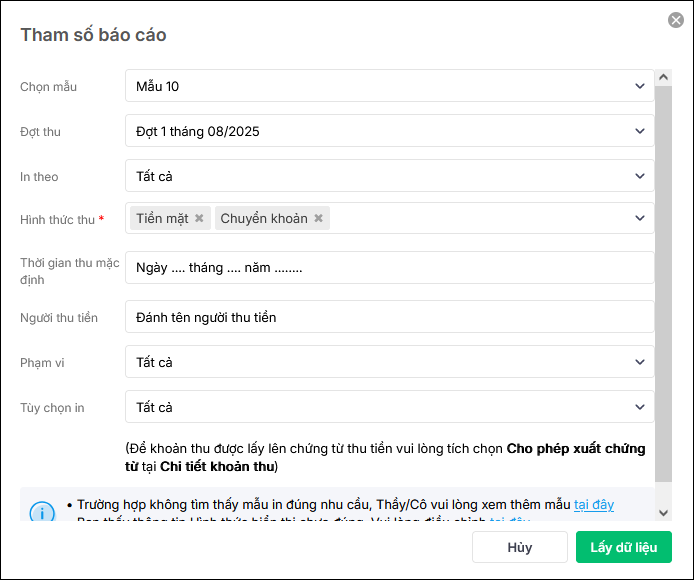The height and width of the screenshot is (580, 694).
Task: Remove the Chuyển khoản tag
Action: pos(318,218)
